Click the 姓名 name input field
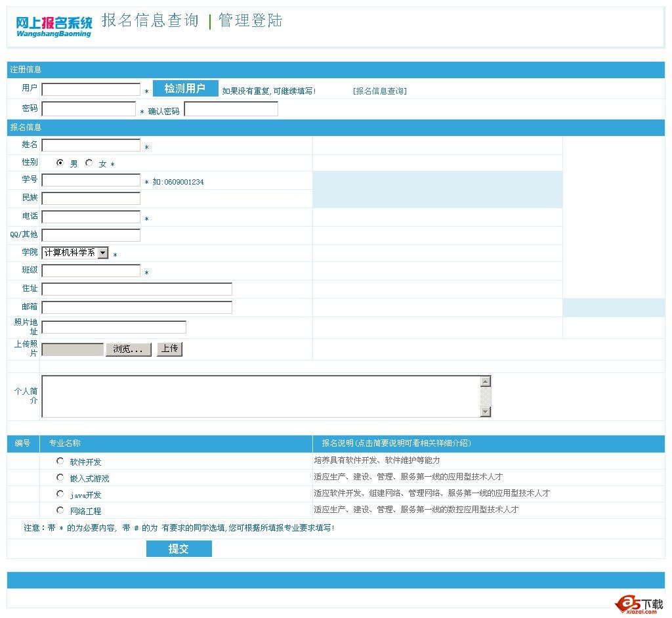 tap(91, 144)
